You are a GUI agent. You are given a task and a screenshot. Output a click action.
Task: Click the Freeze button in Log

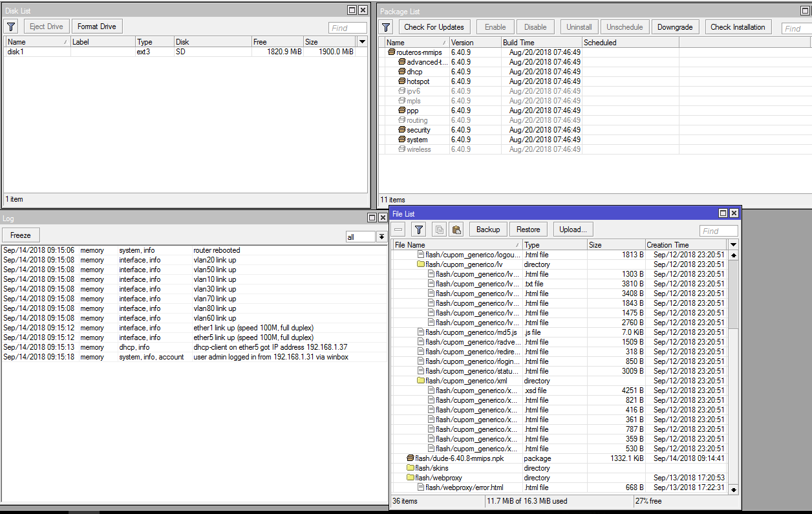click(x=21, y=235)
